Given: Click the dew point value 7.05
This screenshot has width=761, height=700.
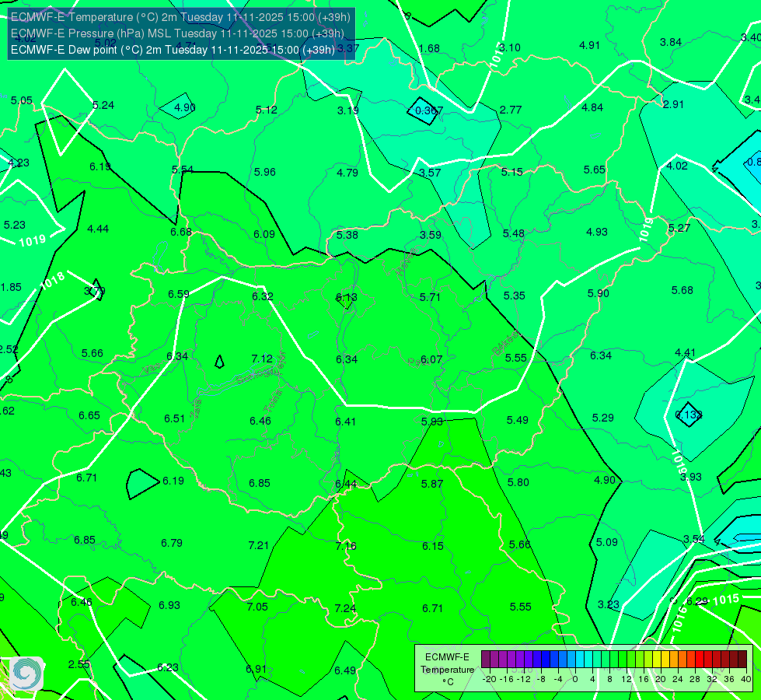Looking at the screenshot, I should pos(257,606).
